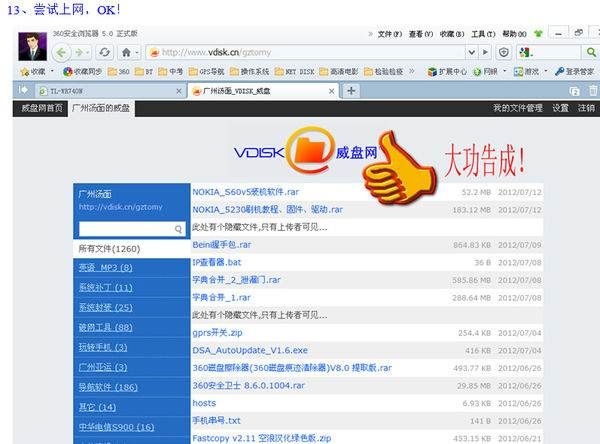
Task: Open the closed tabs trash icon
Action: click(593, 90)
